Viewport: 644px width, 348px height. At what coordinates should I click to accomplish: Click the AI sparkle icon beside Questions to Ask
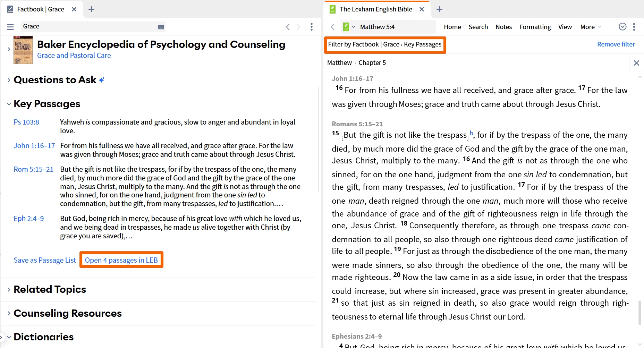tap(102, 80)
